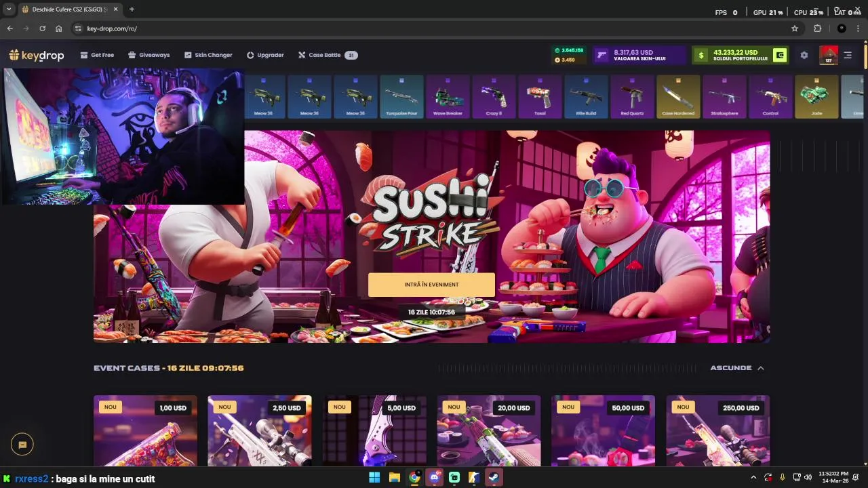
Task: Open the user profile avatar
Action: (x=829, y=56)
